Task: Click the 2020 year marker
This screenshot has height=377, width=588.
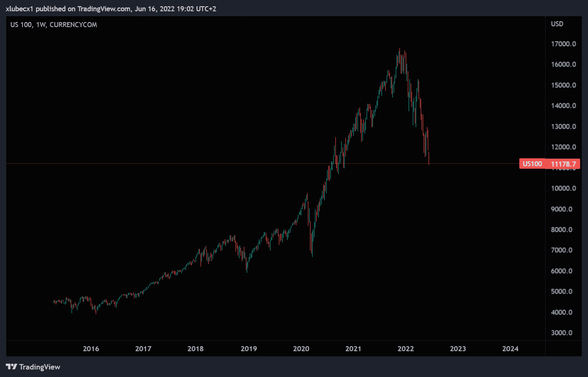Action: [301, 349]
